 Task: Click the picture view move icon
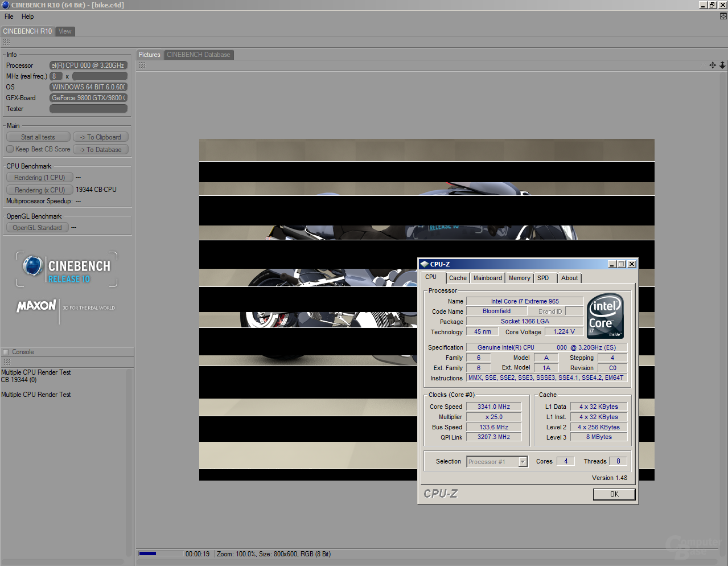713,65
